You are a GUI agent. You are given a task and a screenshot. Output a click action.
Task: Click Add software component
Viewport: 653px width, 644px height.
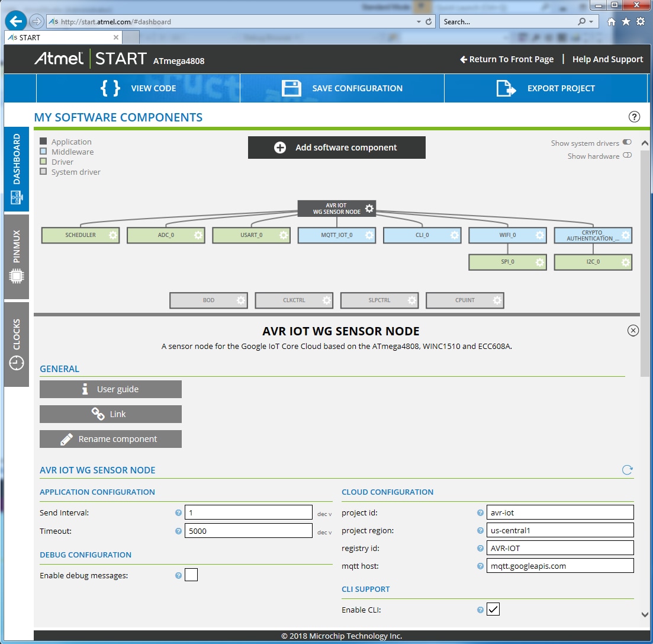pyautogui.click(x=336, y=148)
